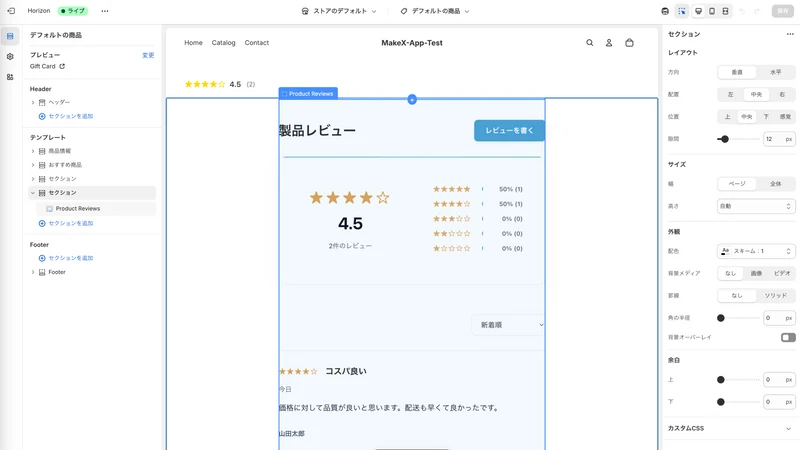
Task: Open the Home navigation link
Action: coord(193,43)
